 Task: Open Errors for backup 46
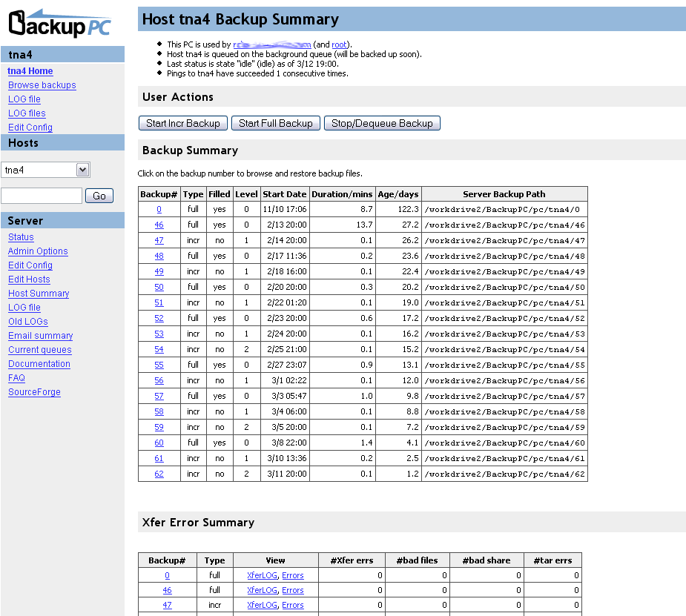(x=293, y=590)
